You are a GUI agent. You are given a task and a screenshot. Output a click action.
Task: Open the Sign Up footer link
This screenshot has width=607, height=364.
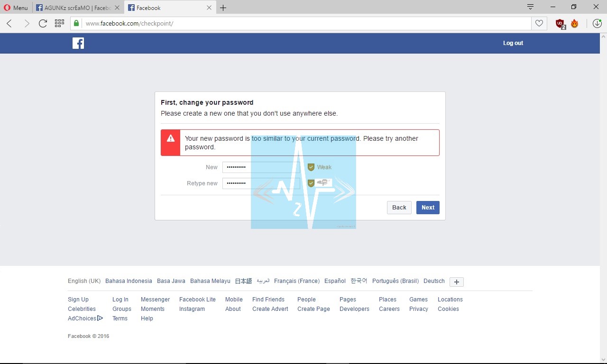[78, 300]
